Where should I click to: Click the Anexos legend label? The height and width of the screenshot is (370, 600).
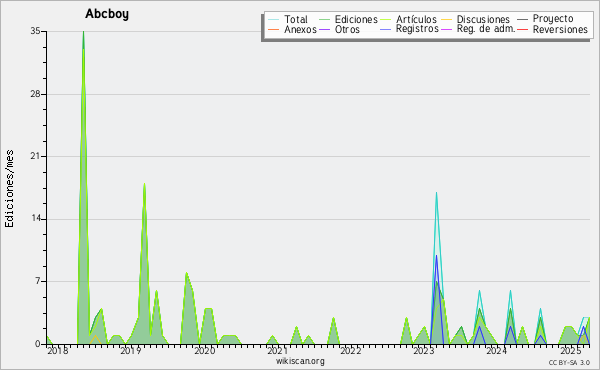pyautogui.click(x=300, y=29)
